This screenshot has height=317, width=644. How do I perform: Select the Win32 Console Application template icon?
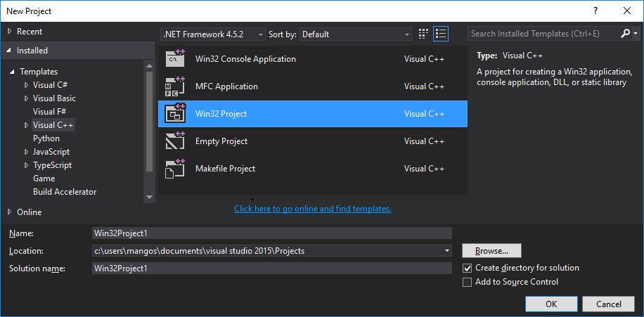point(175,58)
